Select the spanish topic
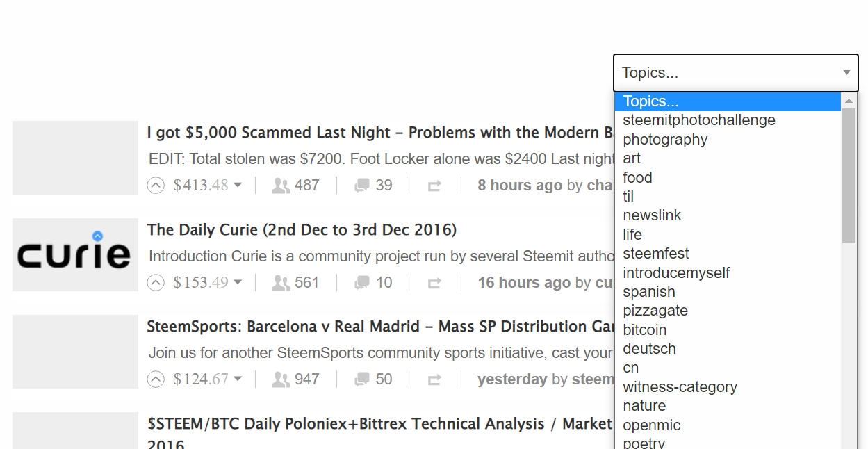Viewport: 868px width, 449px height. coord(728,292)
